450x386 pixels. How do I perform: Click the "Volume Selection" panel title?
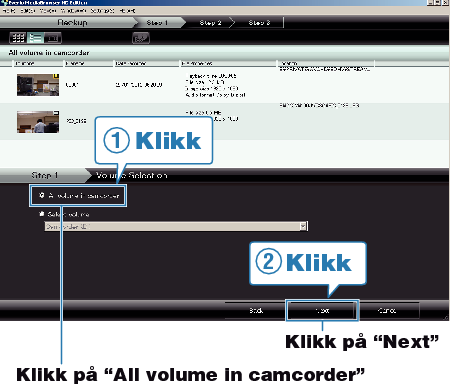pyautogui.click(x=131, y=175)
